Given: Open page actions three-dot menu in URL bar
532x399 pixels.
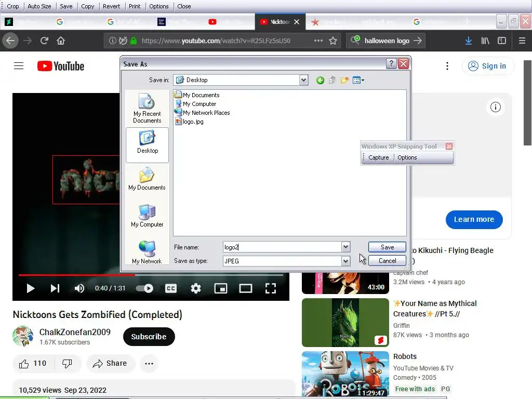Looking at the screenshot, I should click(x=318, y=41).
